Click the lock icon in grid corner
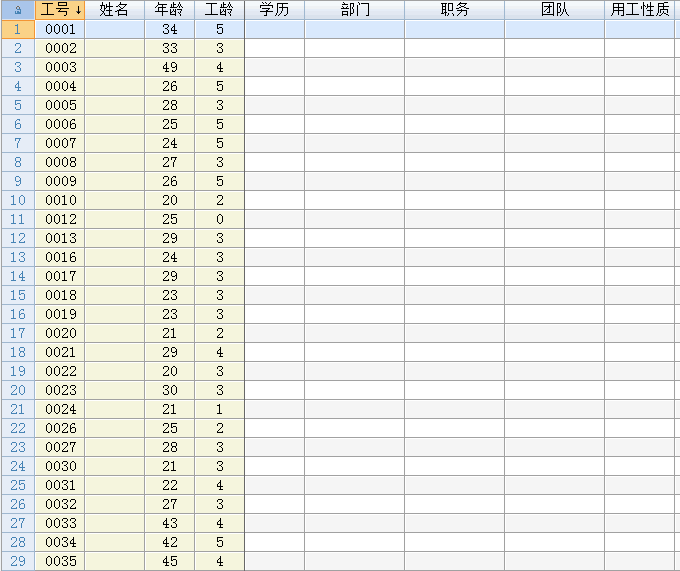This screenshot has width=680, height=571. (18, 10)
